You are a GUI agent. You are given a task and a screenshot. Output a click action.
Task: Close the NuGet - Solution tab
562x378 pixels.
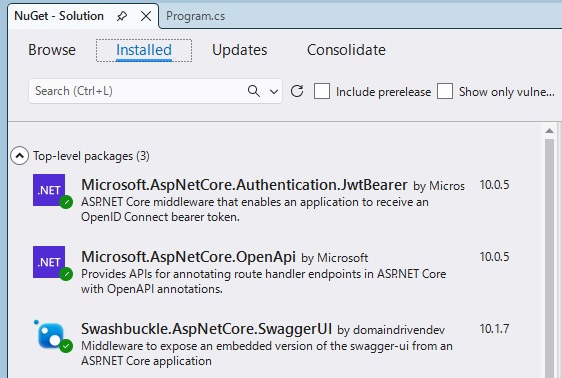146,16
